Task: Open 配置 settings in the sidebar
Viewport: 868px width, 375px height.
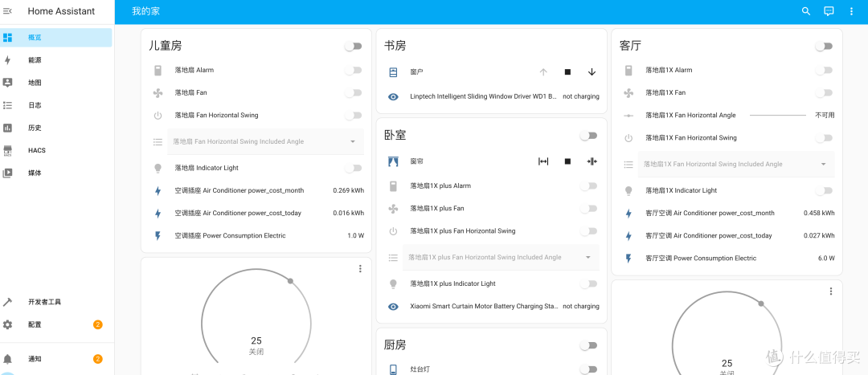Action: tap(56, 324)
